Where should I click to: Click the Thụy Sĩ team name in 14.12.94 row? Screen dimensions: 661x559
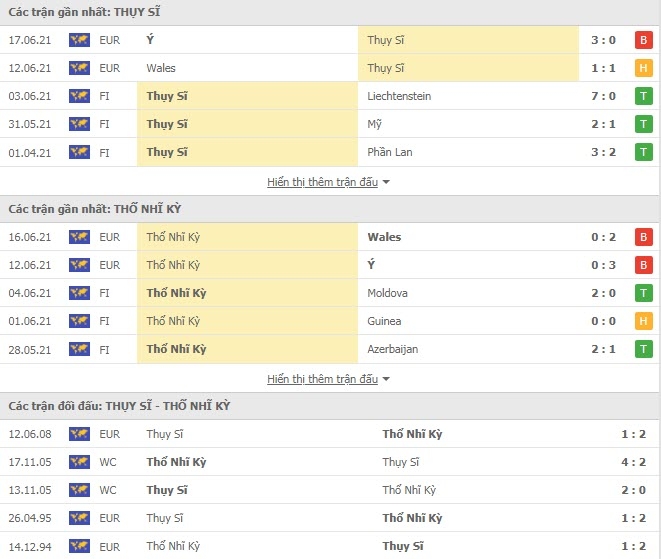click(403, 546)
